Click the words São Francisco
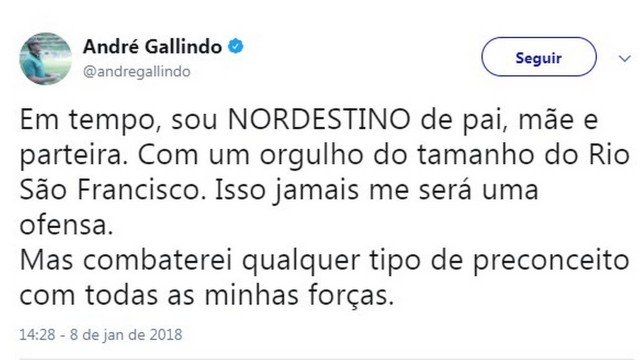This screenshot has height=360, width=640. (x=113, y=190)
